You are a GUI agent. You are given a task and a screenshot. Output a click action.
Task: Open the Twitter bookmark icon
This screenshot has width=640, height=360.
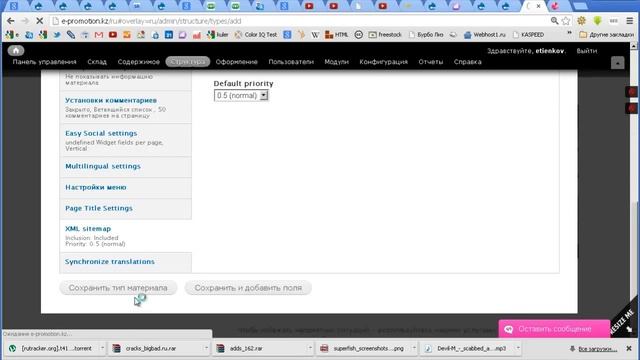(57, 35)
